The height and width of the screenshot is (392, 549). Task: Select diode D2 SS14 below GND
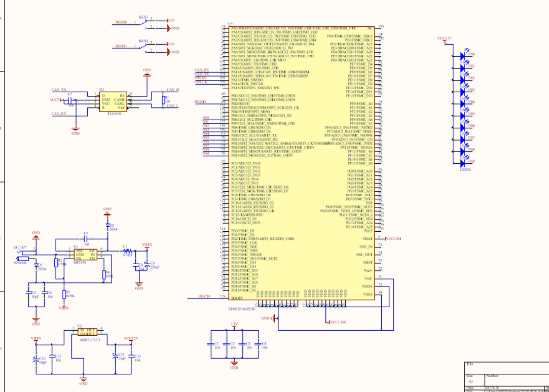point(108,225)
